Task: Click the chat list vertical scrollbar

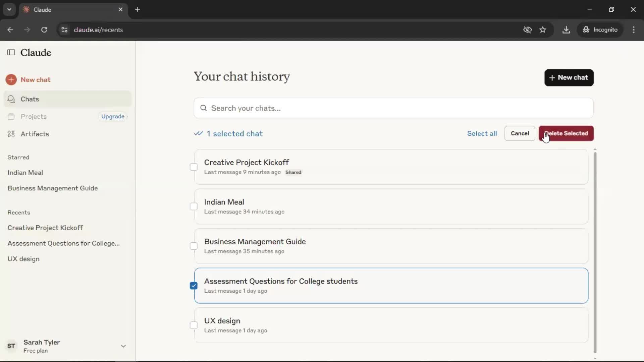Action: point(595,252)
